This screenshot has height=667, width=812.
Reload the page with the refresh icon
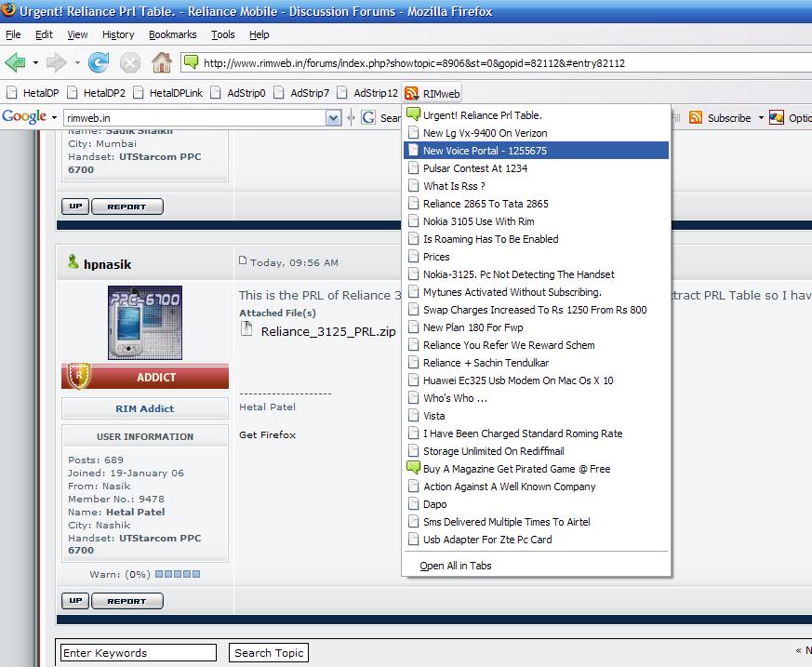pyautogui.click(x=99, y=62)
